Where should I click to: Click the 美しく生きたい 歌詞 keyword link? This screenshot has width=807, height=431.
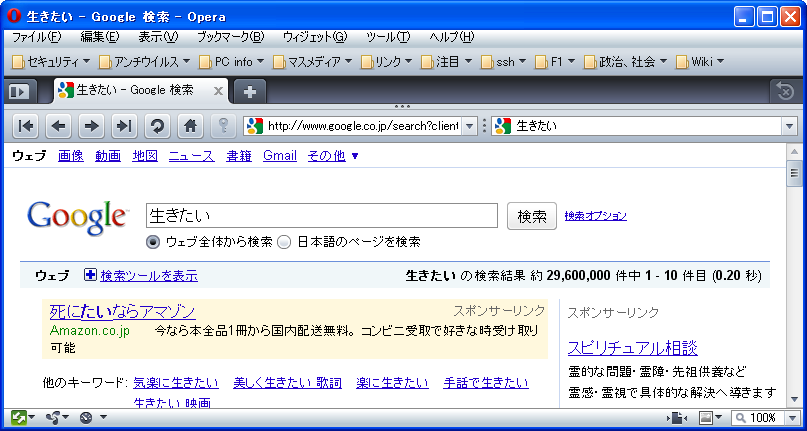pyautogui.click(x=287, y=383)
